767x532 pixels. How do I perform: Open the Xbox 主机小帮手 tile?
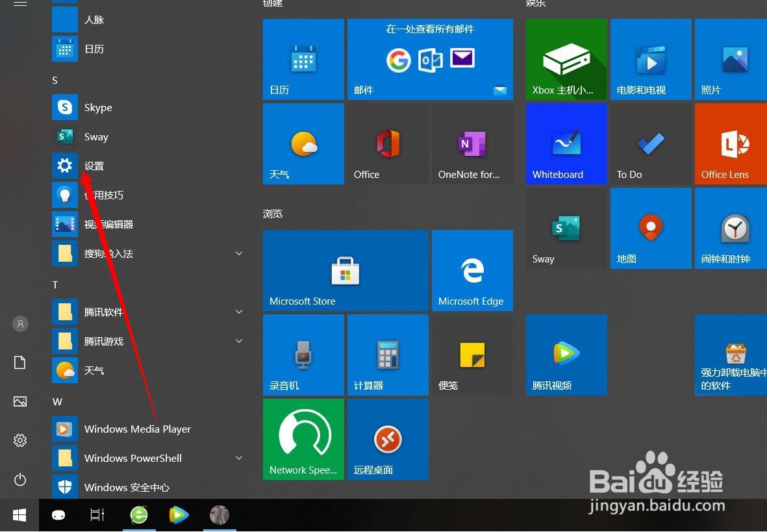[x=566, y=59]
